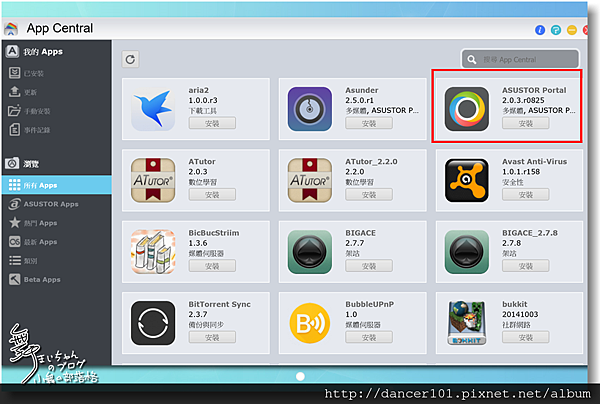Install ASUSTOR Portal with 安裝 button
Screen dimensions: 600x404
[526, 123]
